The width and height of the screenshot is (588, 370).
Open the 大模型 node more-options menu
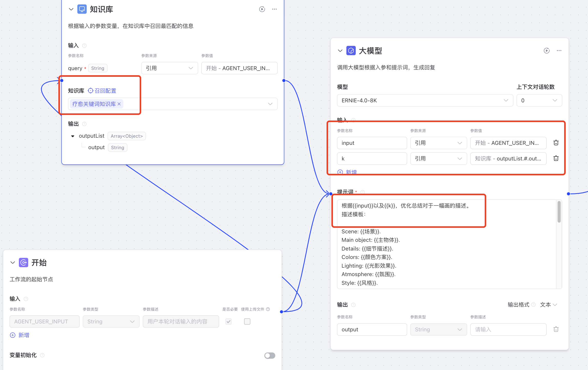click(559, 51)
